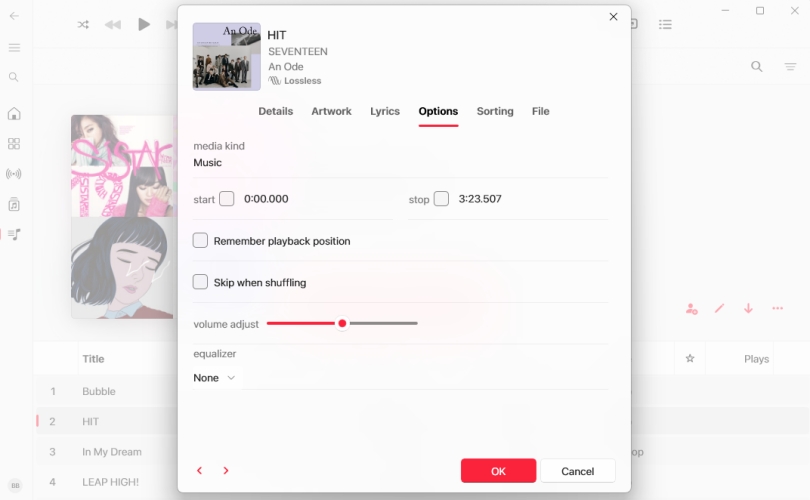Open the hamburger navigation menu
Screen dimensions: 810x500
coord(14,48)
